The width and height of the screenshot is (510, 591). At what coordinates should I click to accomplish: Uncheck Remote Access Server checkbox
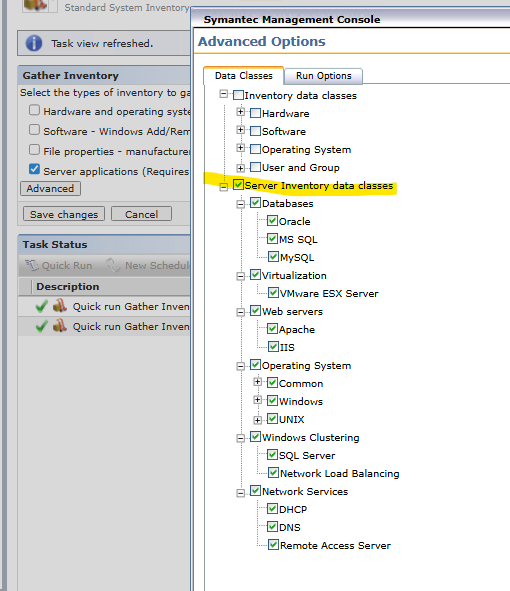(x=273, y=545)
